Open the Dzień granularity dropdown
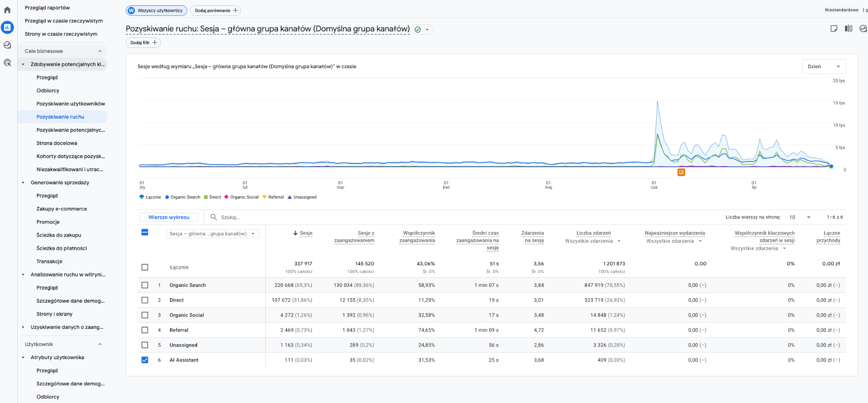Image resolution: width=868 pixels, height=403 pixels. coord(824,66)
